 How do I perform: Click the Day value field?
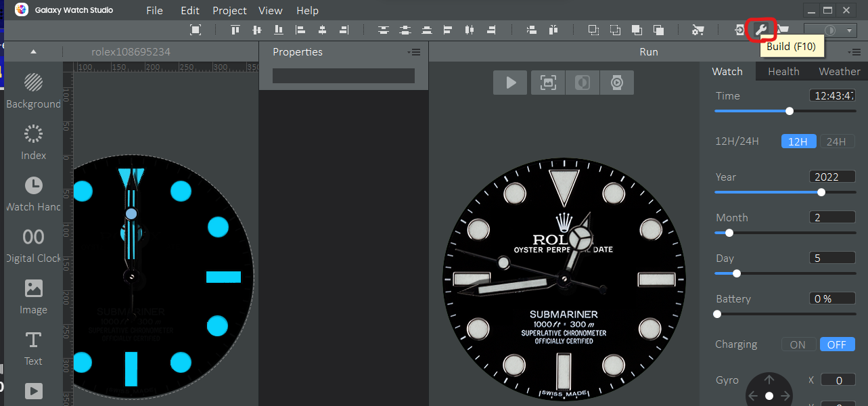(832, 258)
